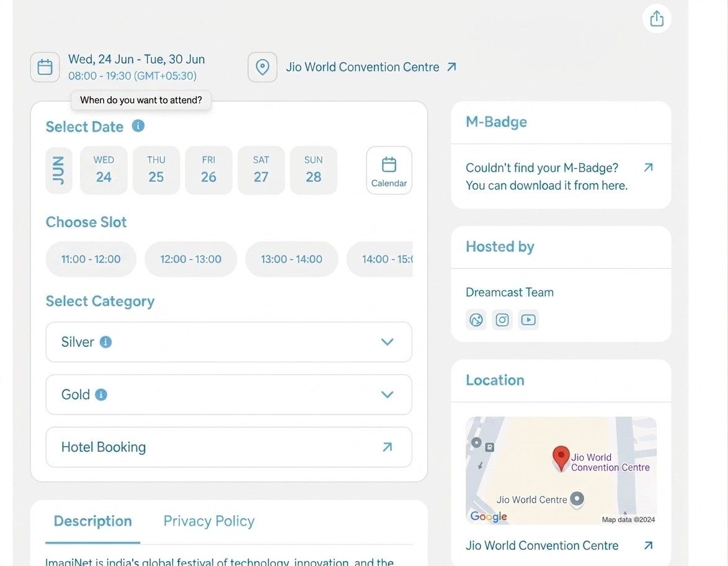The height and width of the screenshot is (566, 728).
Task: Click the info icon next to Select Date
Action: tap(138, 126)
